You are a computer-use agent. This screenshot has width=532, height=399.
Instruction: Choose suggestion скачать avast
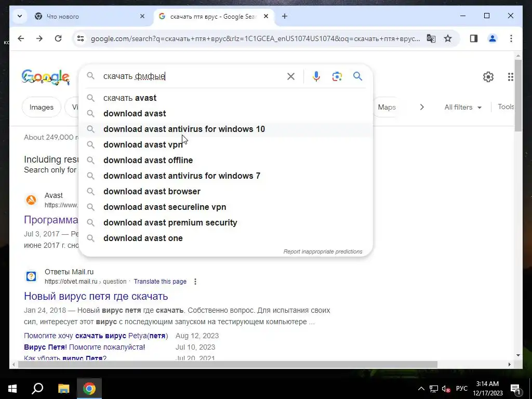coord(225,98)
